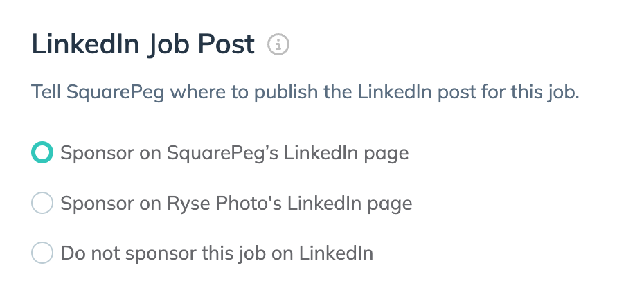Choose the Ryse Photo's LinkedIn page radio

click(42, 203)
